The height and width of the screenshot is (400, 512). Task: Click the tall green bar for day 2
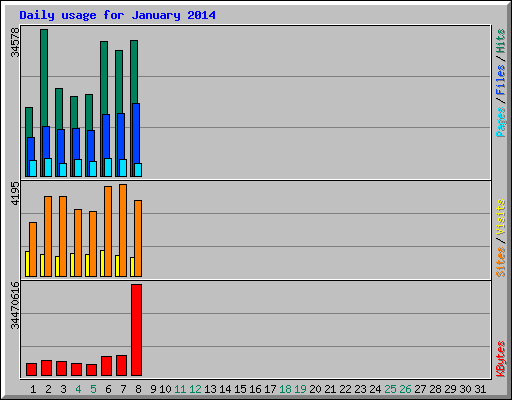click(44, 77)
